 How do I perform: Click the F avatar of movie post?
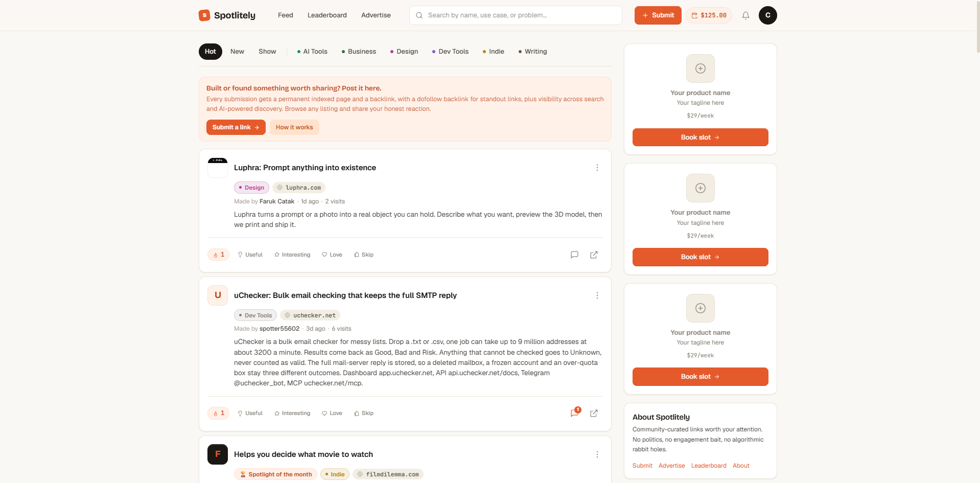(x=218, y=454)
